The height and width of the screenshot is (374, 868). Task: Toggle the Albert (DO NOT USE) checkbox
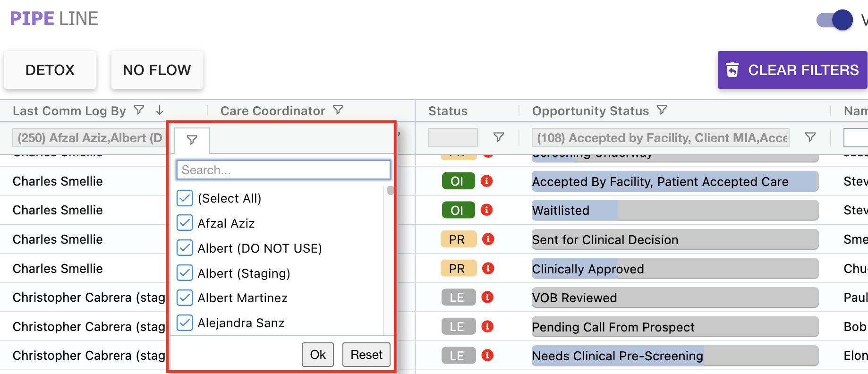pos(185,248)
